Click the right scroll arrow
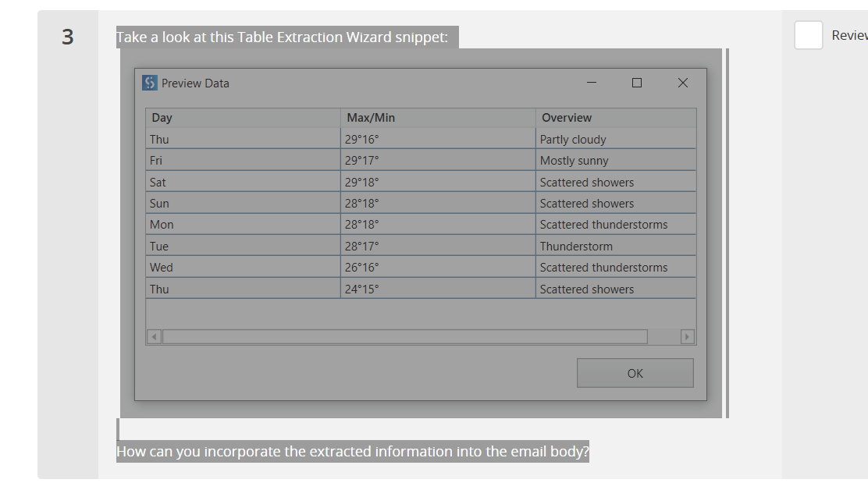Image resolution: width=868 pixels, height=490 pixels. point(687,337)
